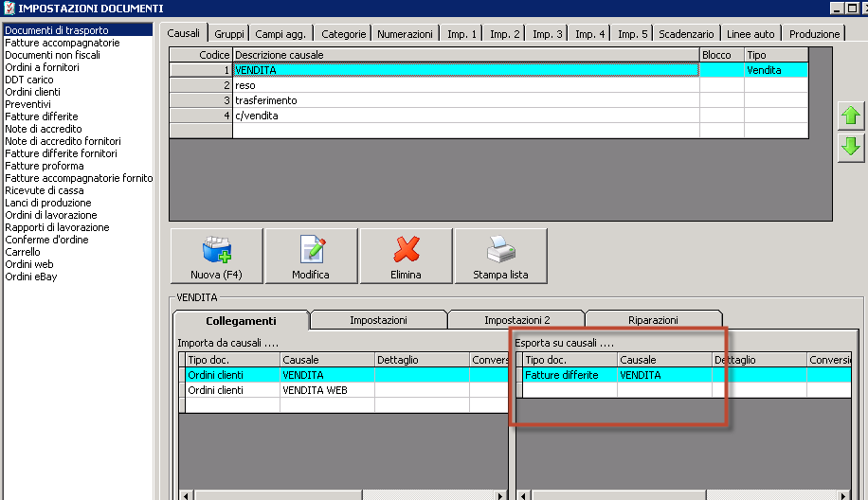Select export row Fatture differite VENDITA
The height and width of the screenshot is (500, 868).
click(683, 375)
